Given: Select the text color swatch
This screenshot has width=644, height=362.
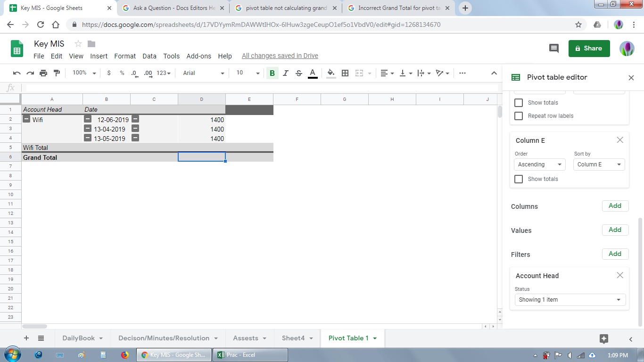Looking at the screenshot, I should click(x=313, y=73).
